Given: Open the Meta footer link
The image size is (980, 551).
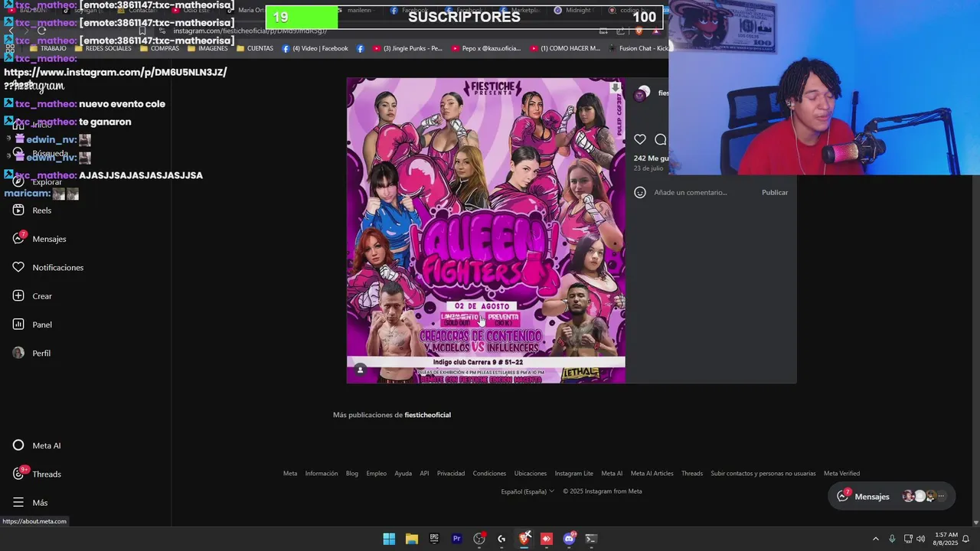Looking at the screenshot, I should 290,473.
